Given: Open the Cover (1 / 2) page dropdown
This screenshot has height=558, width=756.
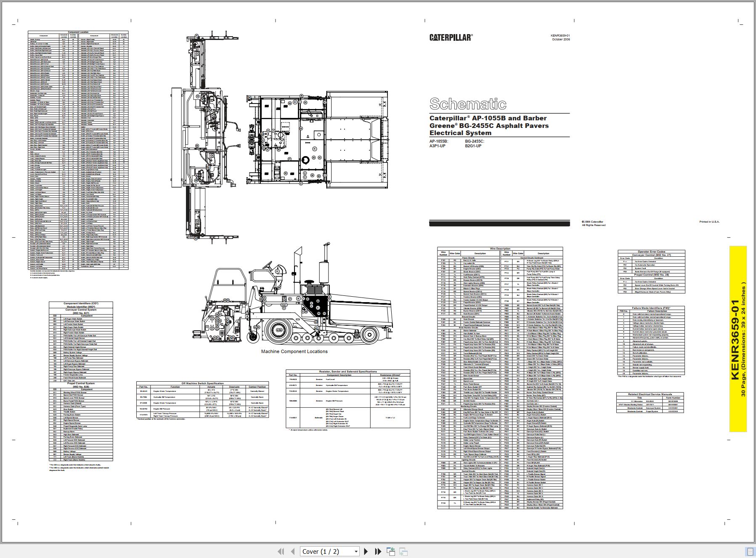Looking at the screenshot, I should [x=330, y=551].
